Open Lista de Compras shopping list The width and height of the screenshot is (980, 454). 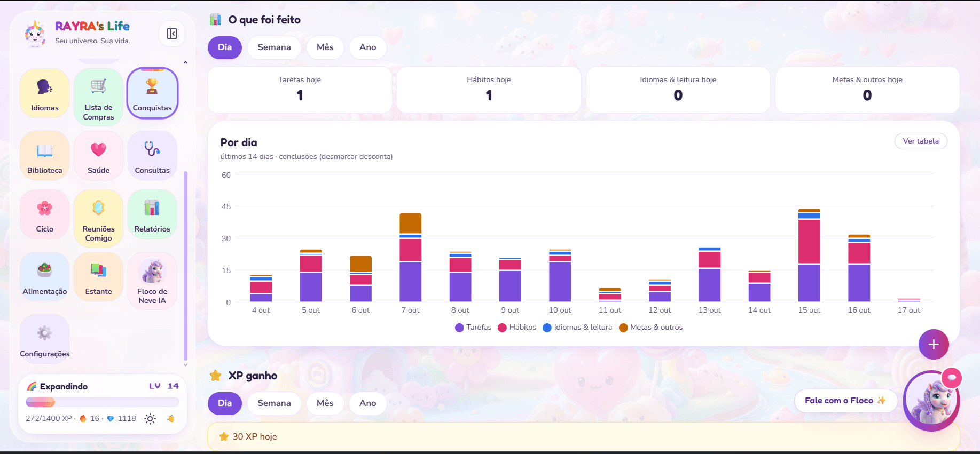(99, 97)
